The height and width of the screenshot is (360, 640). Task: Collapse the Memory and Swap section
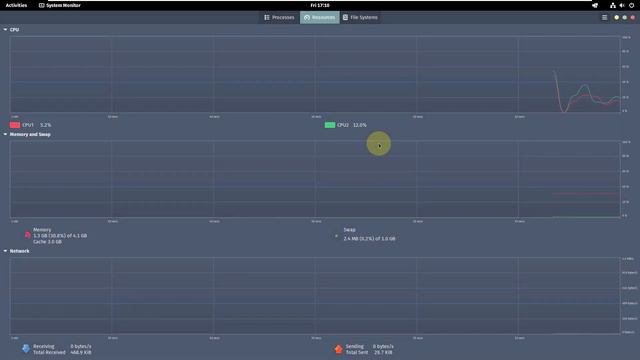5,134
